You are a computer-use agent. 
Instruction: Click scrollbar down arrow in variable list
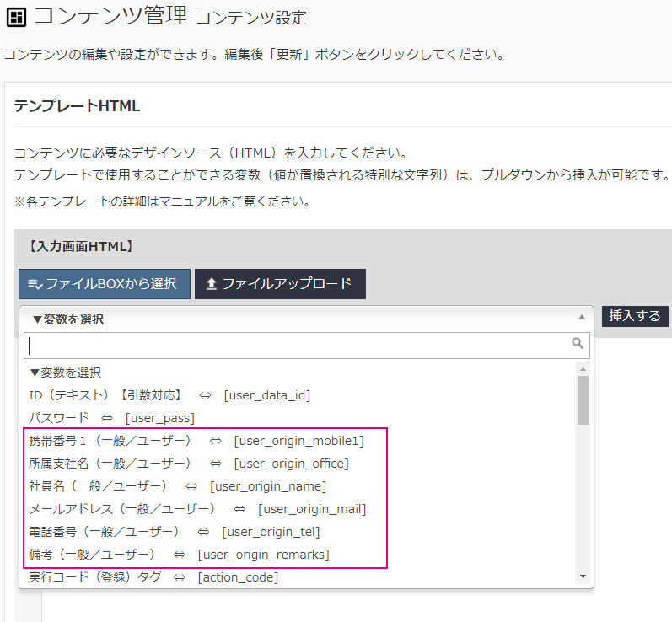583,576
